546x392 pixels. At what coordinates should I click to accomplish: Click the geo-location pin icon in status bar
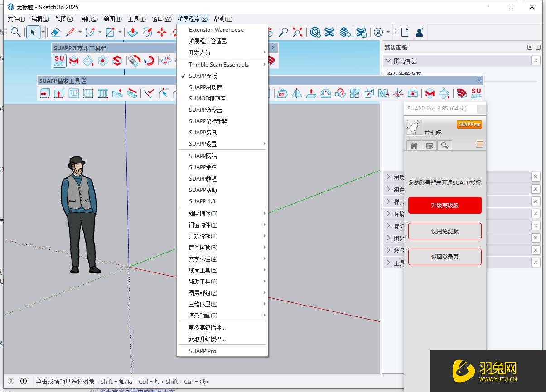tap(11, 381)
